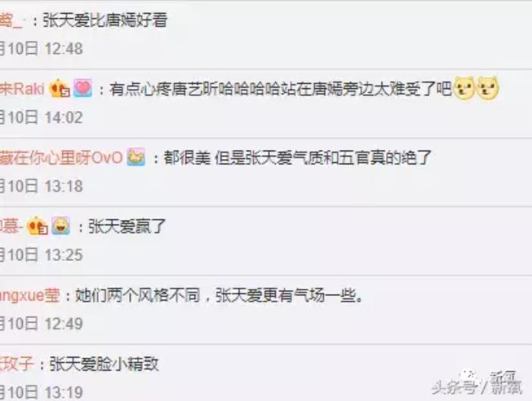Click the badge icon next to 藏在你心里呀OvO
532x401 pixels.
pos(136,158)
